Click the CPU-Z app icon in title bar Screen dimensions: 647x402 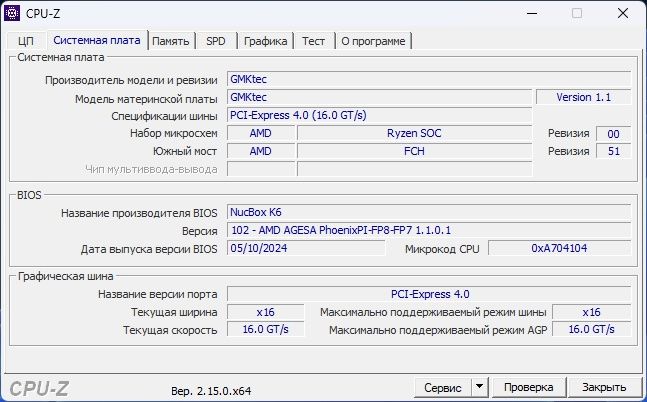(x=12, y=13)
